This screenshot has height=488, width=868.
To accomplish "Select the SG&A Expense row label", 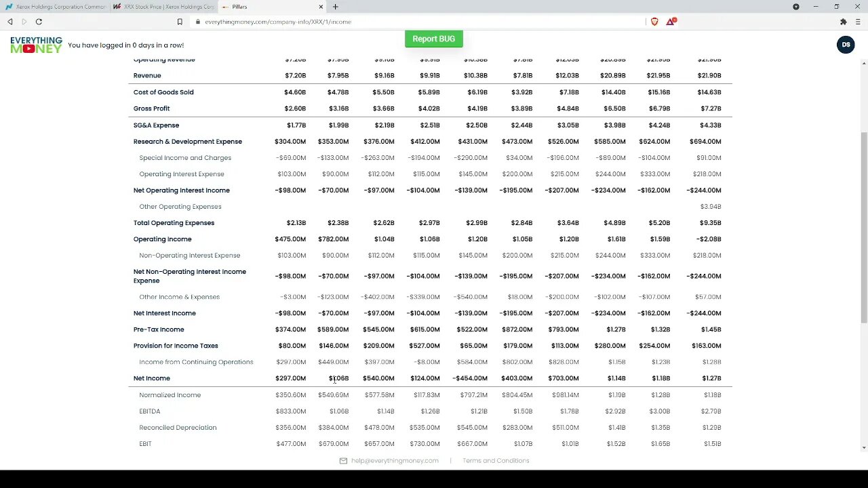I will (x=156, y=125).
